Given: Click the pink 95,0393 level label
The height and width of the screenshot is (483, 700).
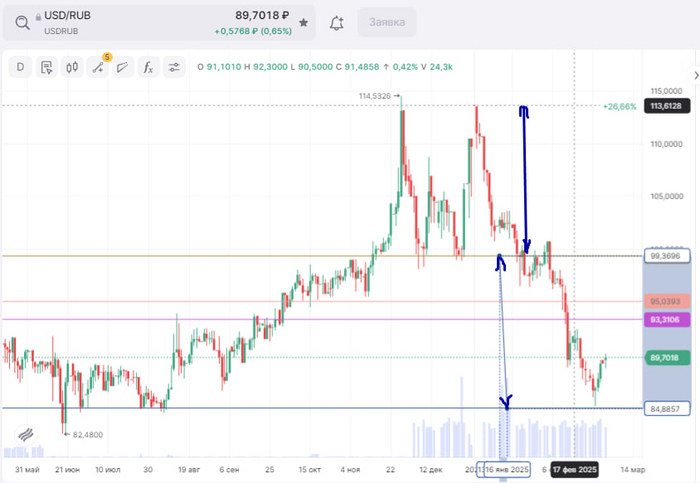Looking at the screenshot, I should (x=667, y=301).
